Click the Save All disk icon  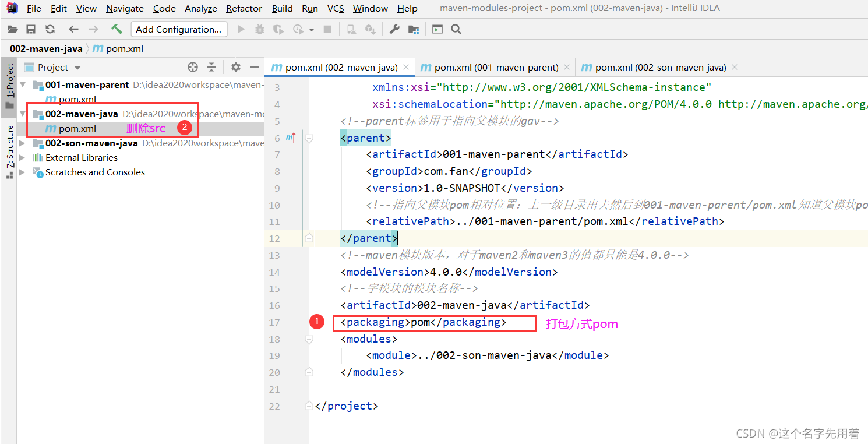click(31, 29)
